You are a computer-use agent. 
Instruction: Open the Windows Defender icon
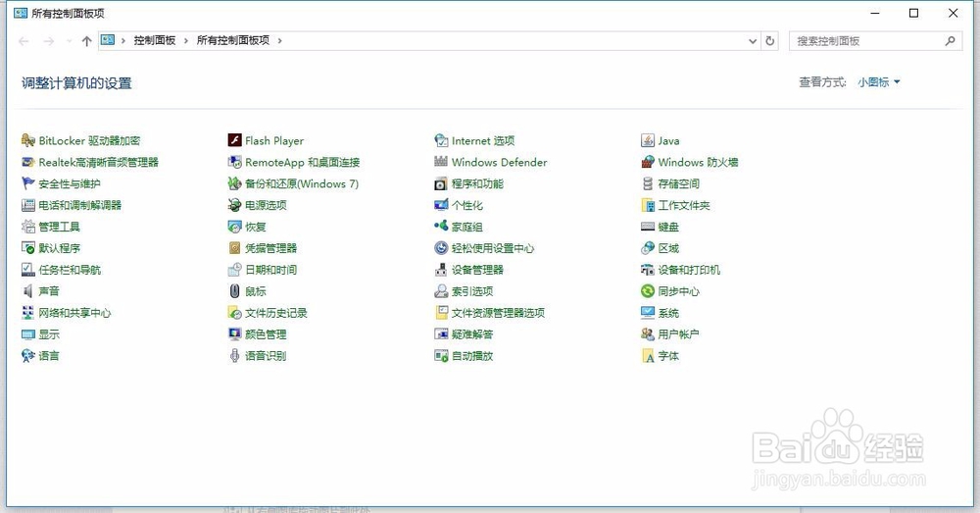(441, 162)
